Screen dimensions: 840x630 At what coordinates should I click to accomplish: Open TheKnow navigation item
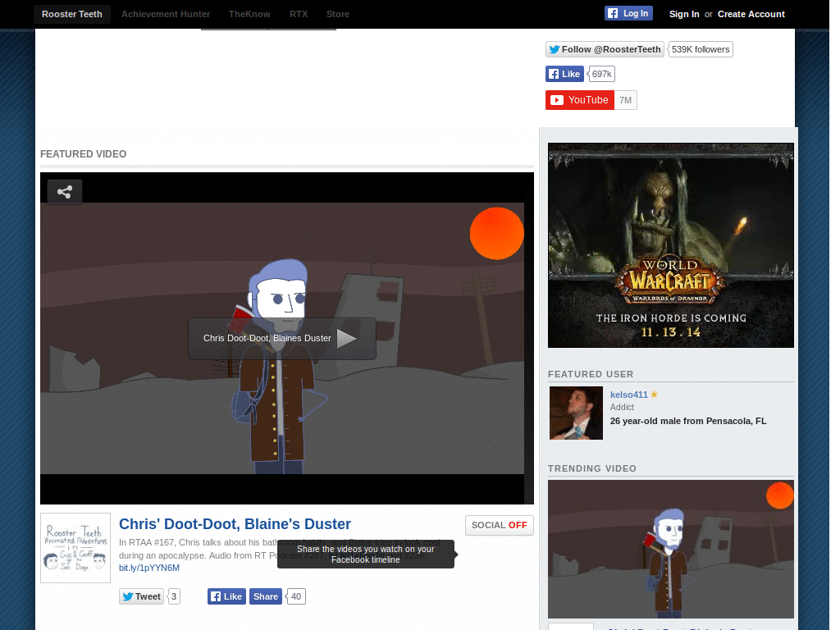pyautogui.click(x=249, y=14)
